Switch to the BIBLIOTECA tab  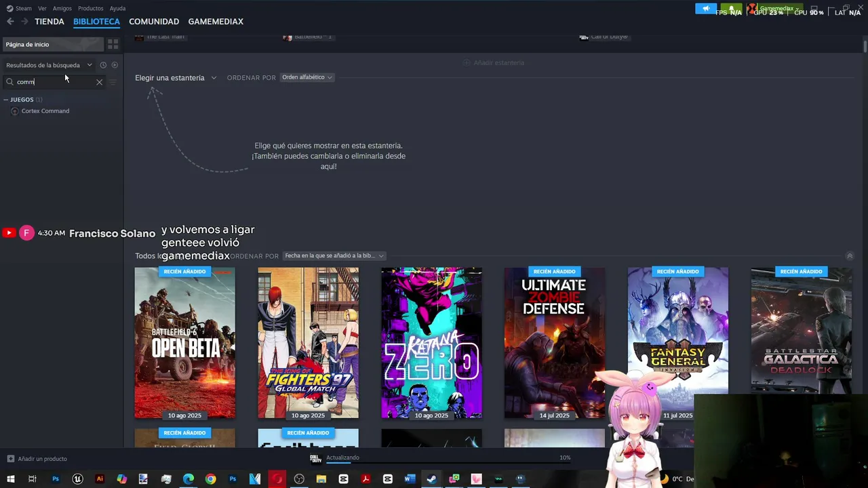coord(96,22)
